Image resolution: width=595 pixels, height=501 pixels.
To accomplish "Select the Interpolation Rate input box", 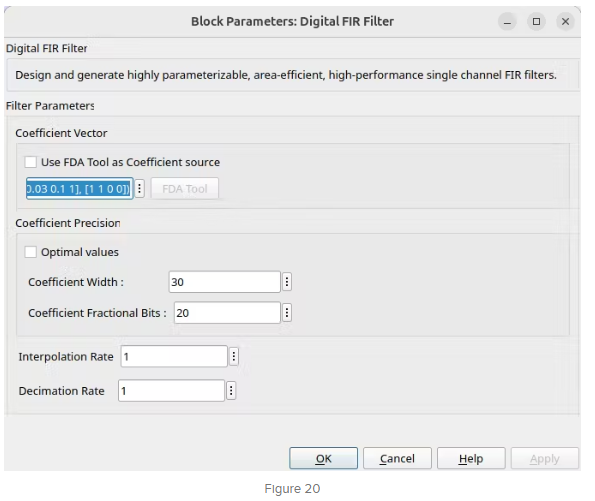I will (x=174, y=356).
